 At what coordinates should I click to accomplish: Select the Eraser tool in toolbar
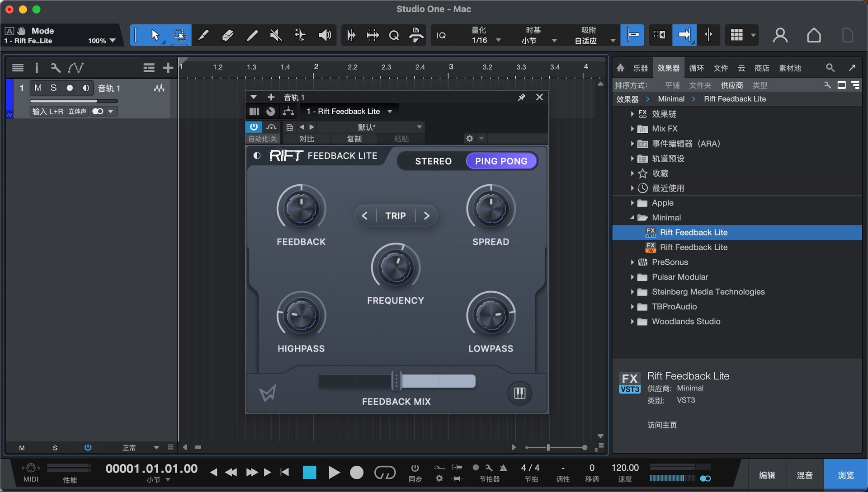pyautogui.click(x=227, y=35)
